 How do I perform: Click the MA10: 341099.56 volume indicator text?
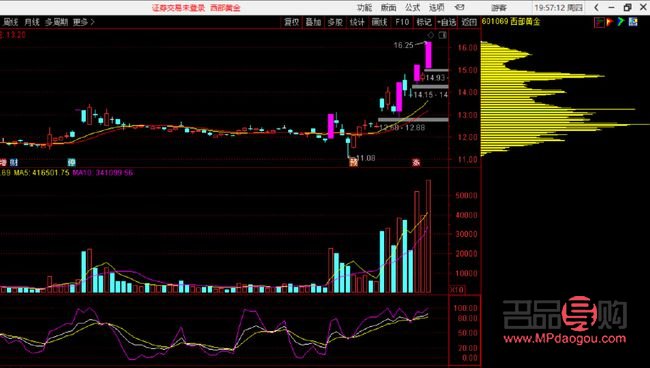[103, 172]
